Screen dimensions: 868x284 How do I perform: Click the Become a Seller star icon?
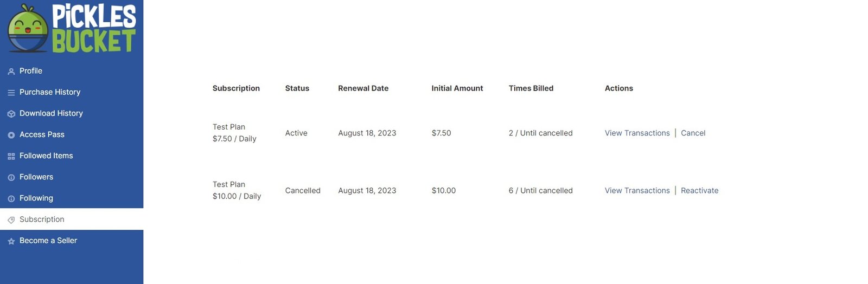11,241
